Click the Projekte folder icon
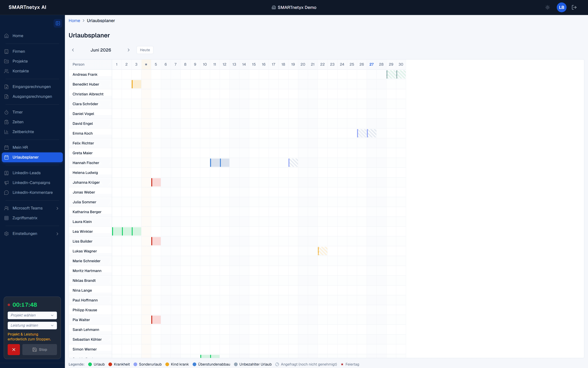Image resolution: width=588 pixels, height=368 pixels. [x=7, y=61]
